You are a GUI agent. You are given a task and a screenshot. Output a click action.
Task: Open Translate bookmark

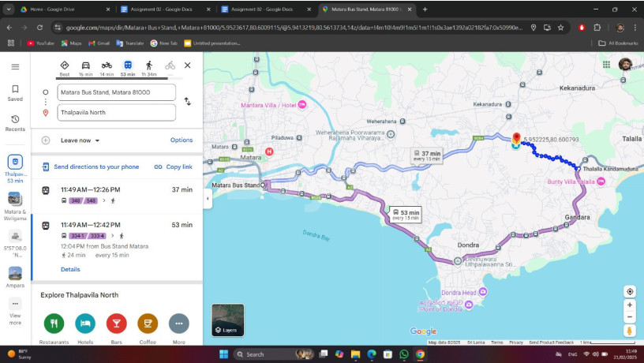coord(129,43)
